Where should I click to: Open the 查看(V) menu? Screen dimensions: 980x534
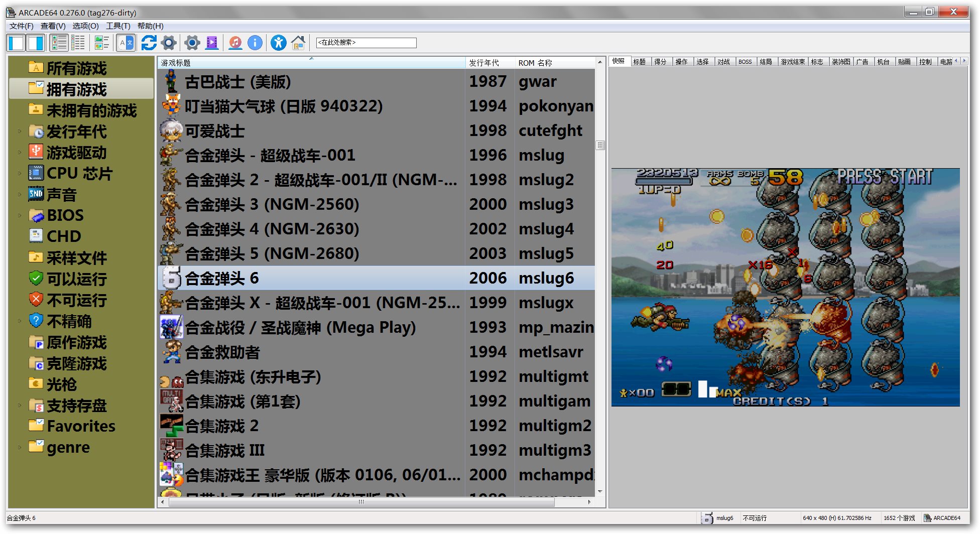pos(53,26)
